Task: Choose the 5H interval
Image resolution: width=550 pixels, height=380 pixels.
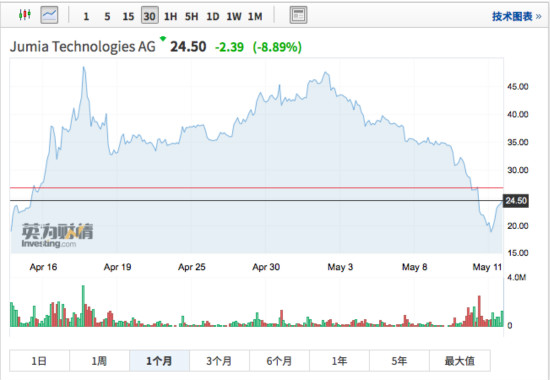Action: pos(192,16)
